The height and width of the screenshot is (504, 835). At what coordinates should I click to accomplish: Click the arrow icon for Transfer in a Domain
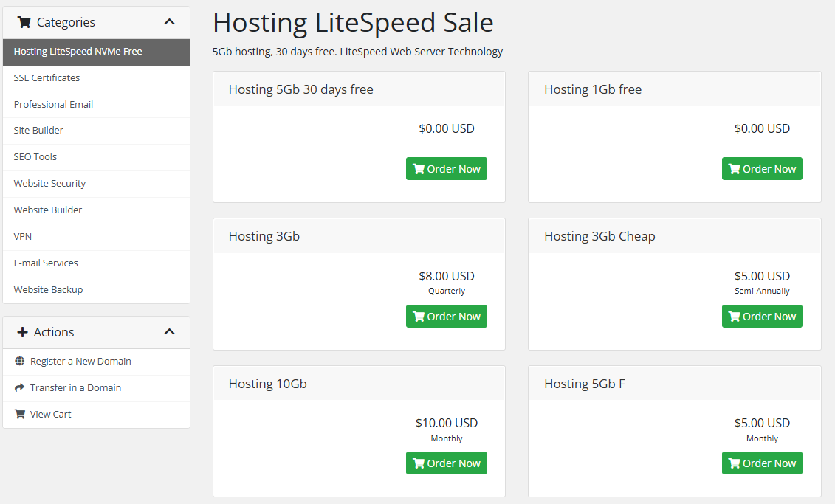pyautogui.click(x=20, y=387)
